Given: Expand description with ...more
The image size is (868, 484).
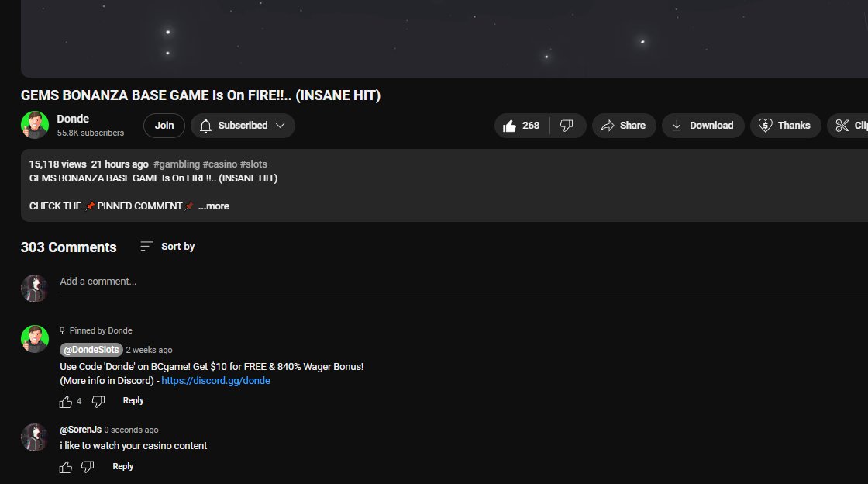Looking at the screenshot, I should (214, 206).
